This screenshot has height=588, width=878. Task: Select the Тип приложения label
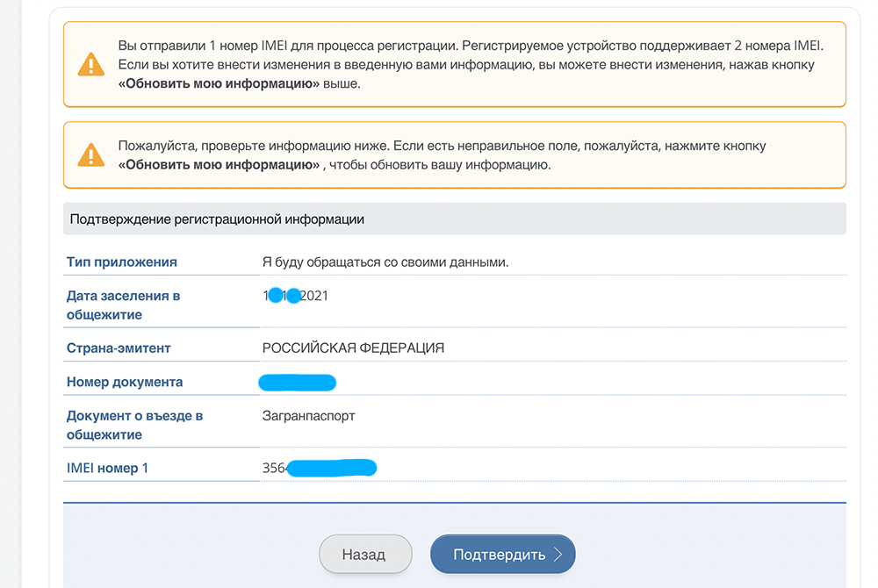122,262
